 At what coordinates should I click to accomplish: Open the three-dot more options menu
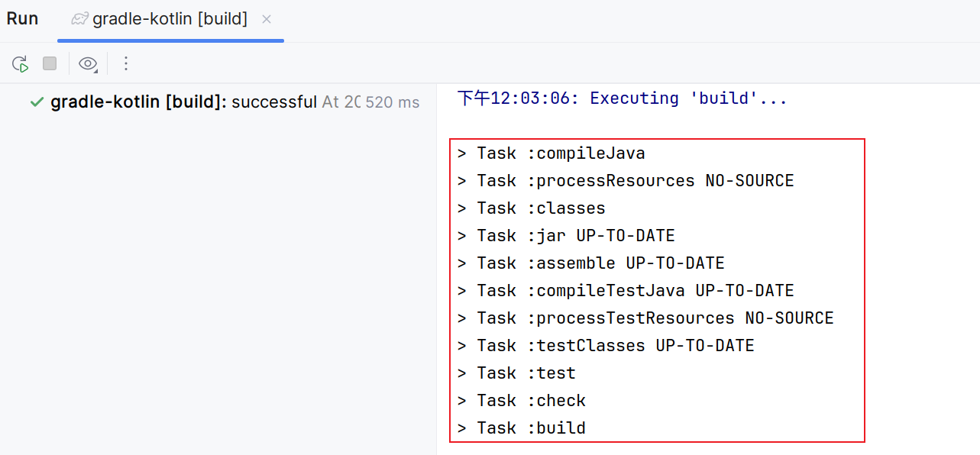[x=126, y=64]
